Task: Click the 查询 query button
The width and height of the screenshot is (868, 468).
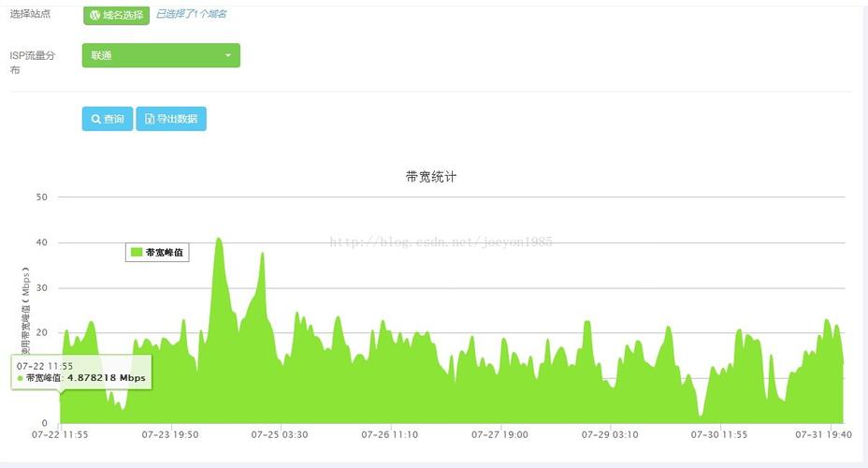Action: pyautogui.click(x=108, y=119)
